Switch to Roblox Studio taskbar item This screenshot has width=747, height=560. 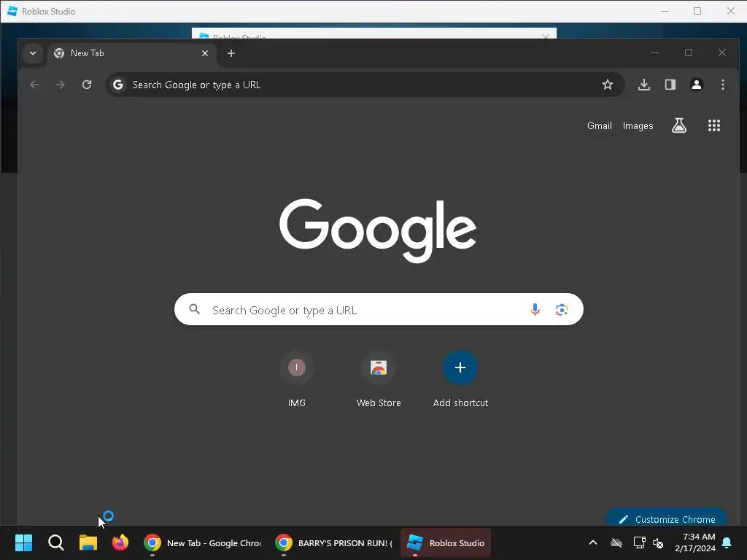point(446,542)
